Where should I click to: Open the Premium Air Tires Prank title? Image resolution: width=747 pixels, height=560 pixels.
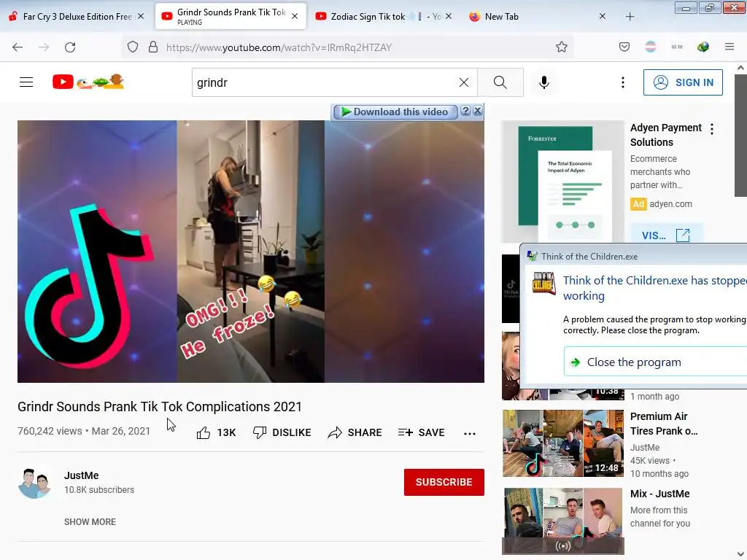click(664, 424)
